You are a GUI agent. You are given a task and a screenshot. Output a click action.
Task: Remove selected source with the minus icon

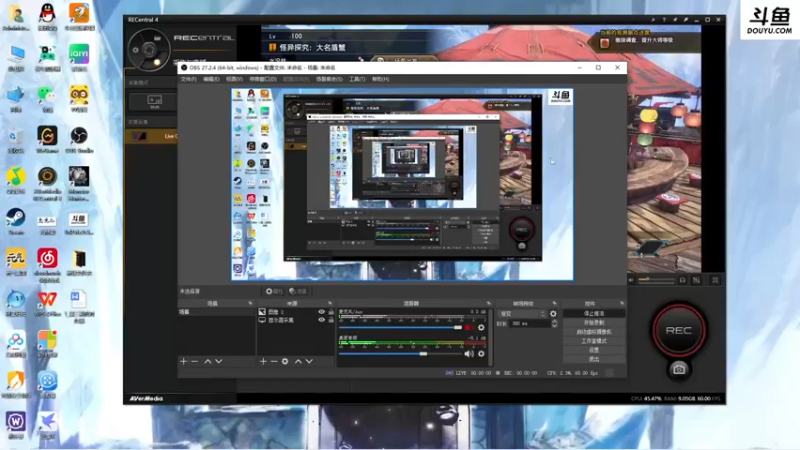[x=274, y=361]
